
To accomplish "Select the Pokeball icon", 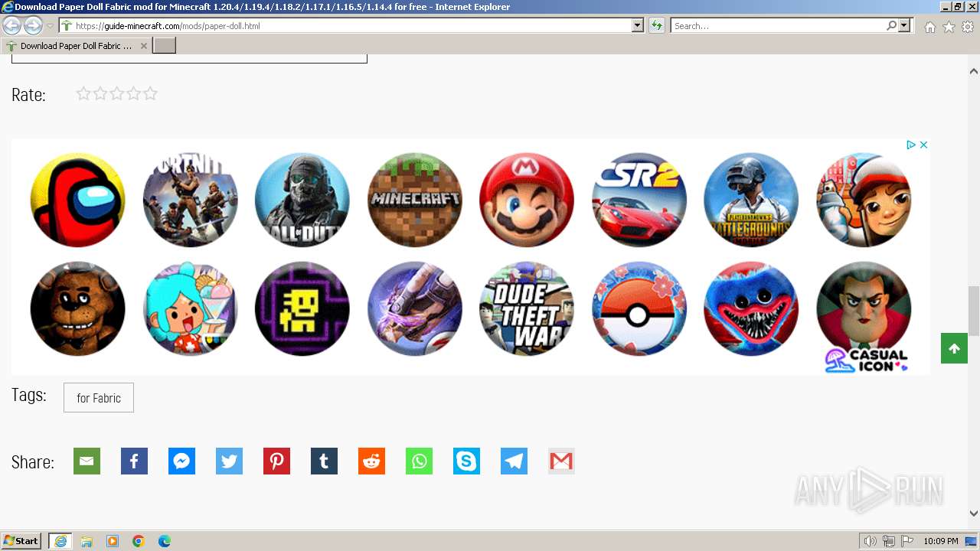I will coord(639,308).
